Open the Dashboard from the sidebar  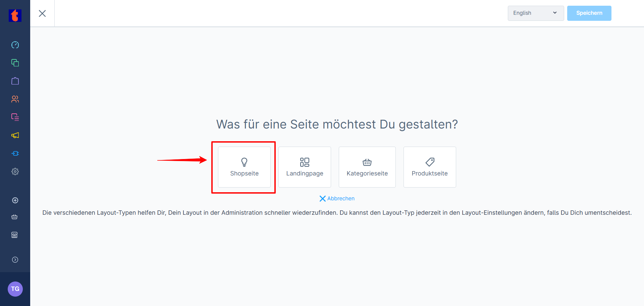[x=15, y=45]
